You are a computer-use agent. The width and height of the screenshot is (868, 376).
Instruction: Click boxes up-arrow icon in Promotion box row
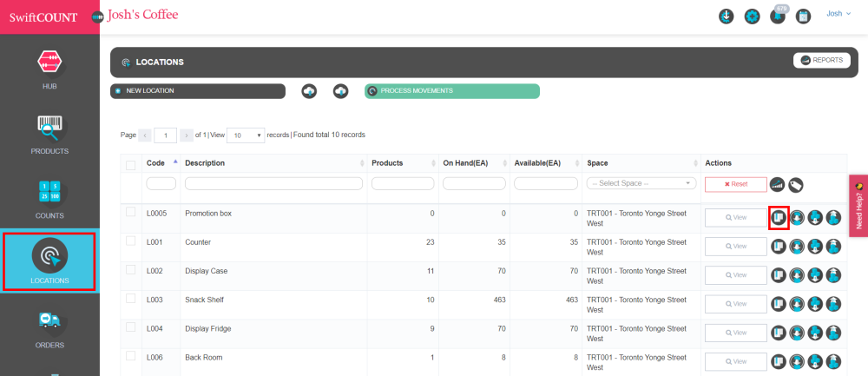coord(833,218)
